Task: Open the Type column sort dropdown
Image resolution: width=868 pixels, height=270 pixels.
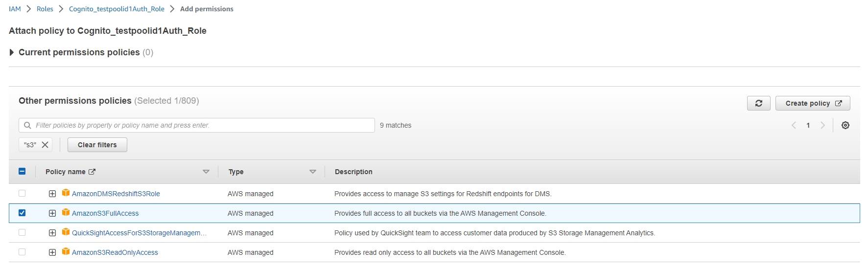Action: (313, 172)
